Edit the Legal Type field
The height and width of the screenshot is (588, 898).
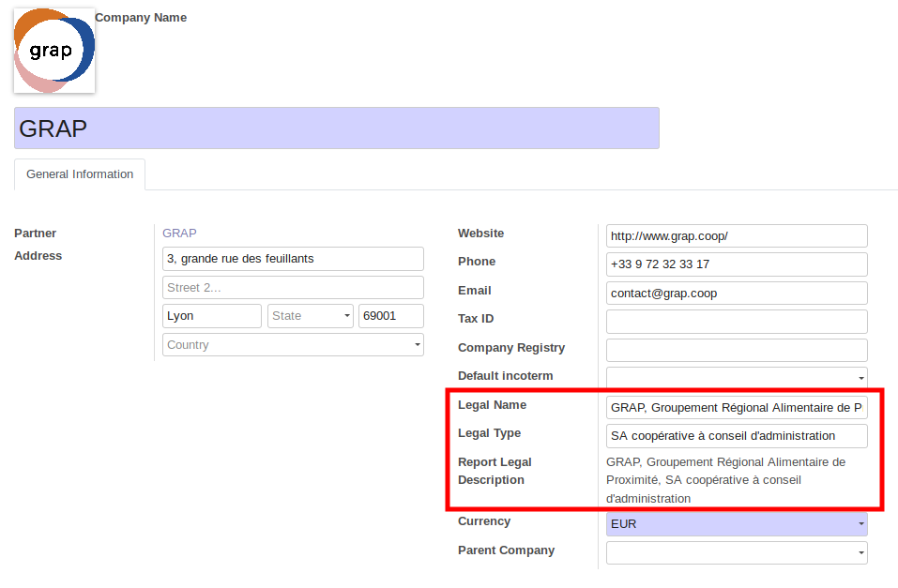[x=737, y=436]
